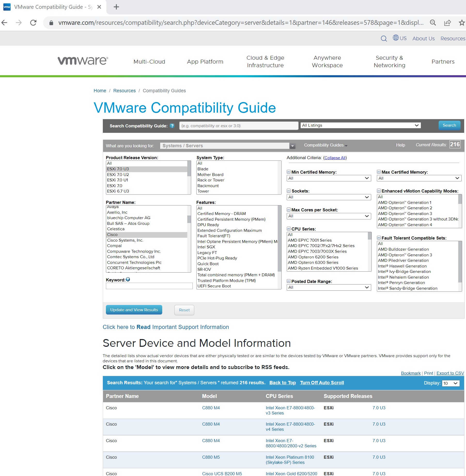
Task: Click the search help question mark icon
Action: pyautogui.click(x=172, y=126)
